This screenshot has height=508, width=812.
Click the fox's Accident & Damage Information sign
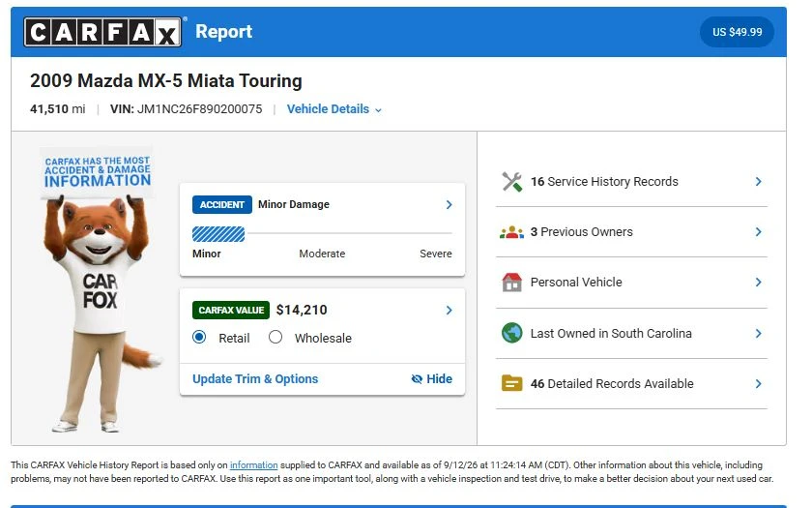(98, 172)
